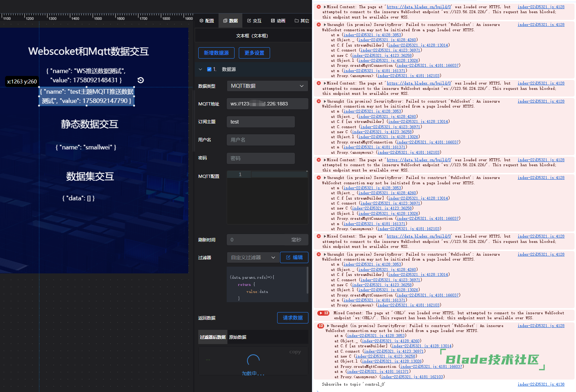
Task: Click the pencil icon on the 交互 tab
Action: click(249, 21)
